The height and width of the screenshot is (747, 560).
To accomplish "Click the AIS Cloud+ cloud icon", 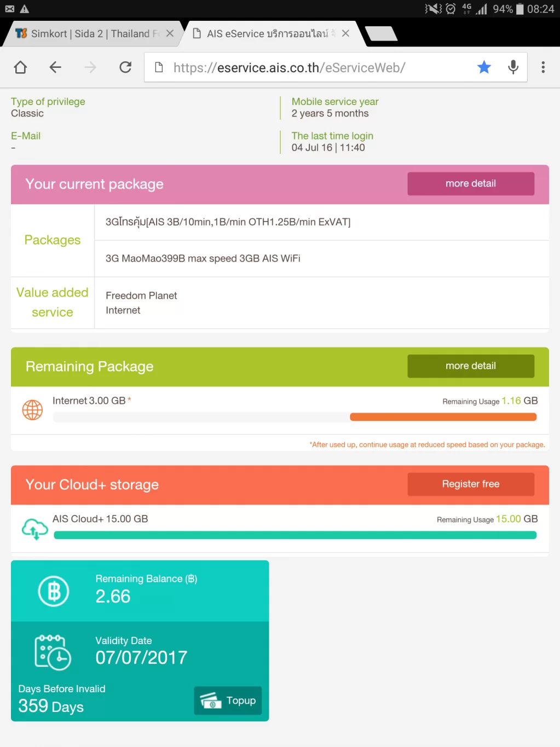I will 34,529.
